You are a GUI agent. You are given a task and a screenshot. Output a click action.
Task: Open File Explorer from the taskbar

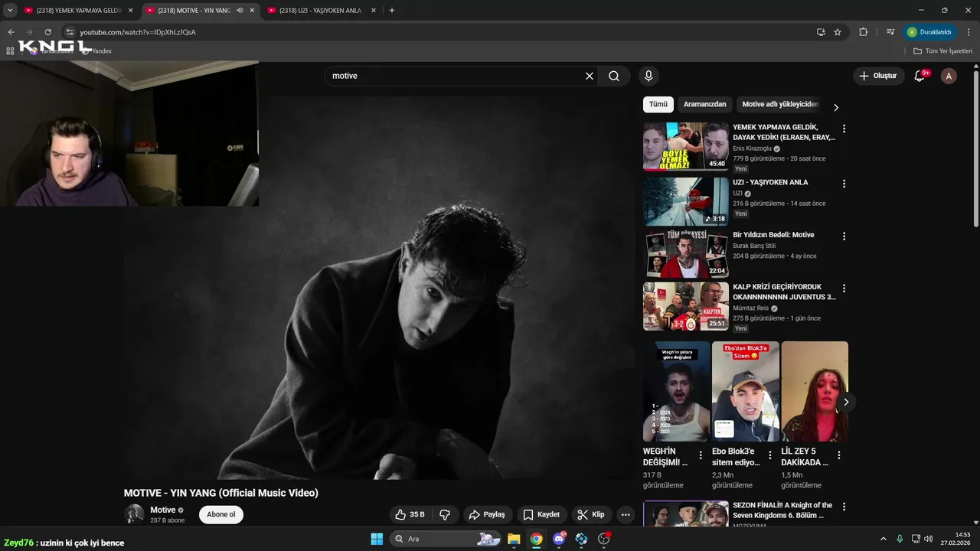514,539
